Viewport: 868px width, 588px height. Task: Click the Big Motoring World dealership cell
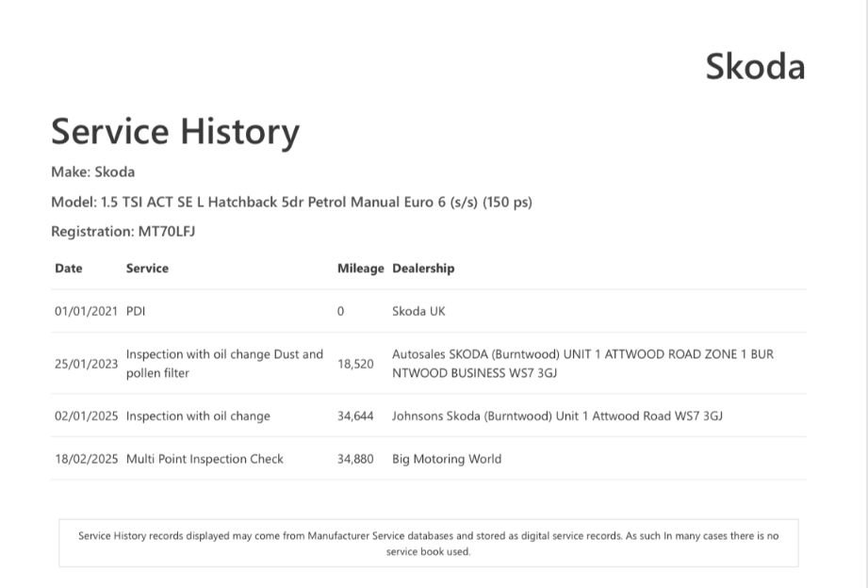tap(447, 459)
